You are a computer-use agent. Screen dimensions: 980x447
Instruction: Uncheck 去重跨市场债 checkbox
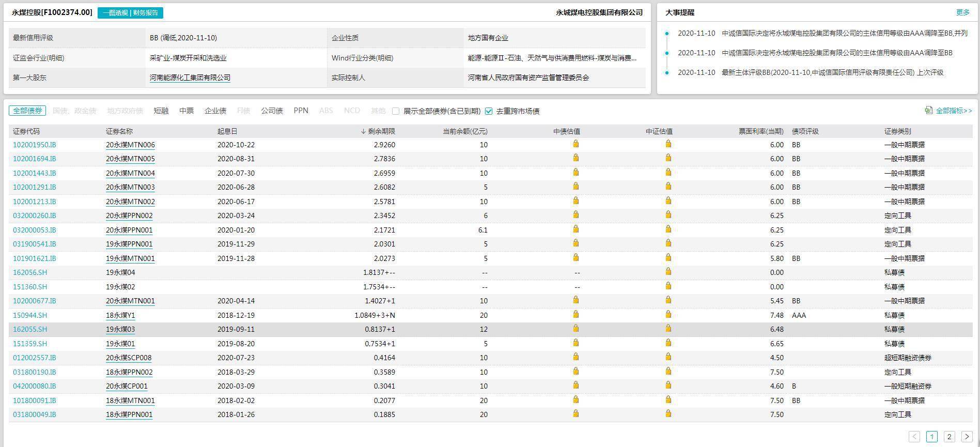coord(489,111)
